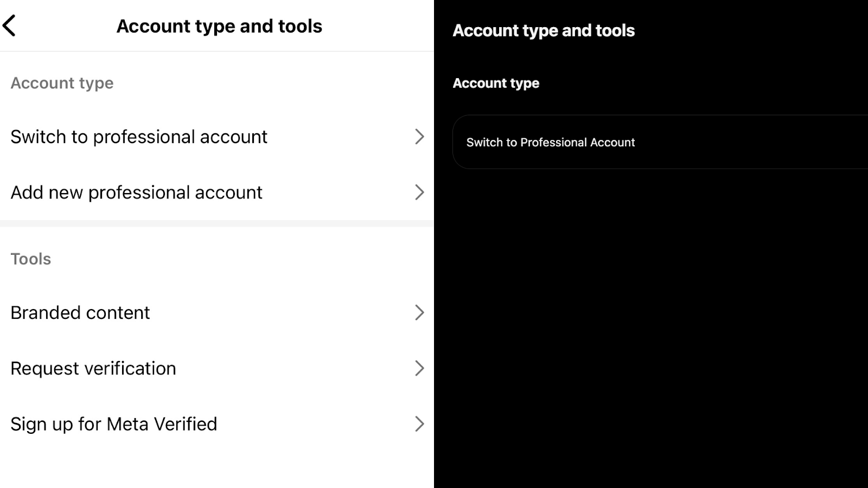Select Request verification label text
868x488 pixels.
93,368
